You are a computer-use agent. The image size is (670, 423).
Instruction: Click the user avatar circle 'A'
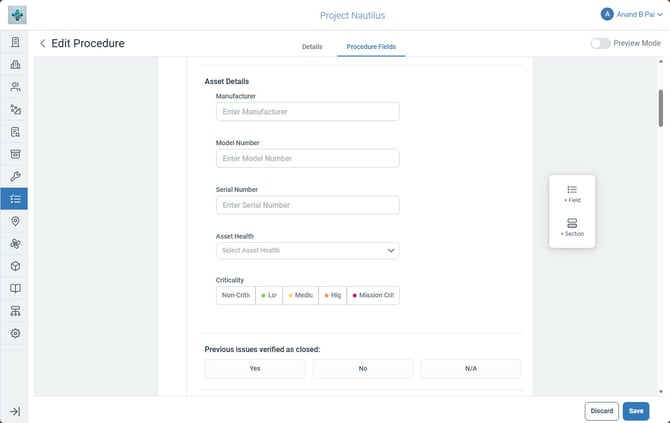[x=607, y=15]
